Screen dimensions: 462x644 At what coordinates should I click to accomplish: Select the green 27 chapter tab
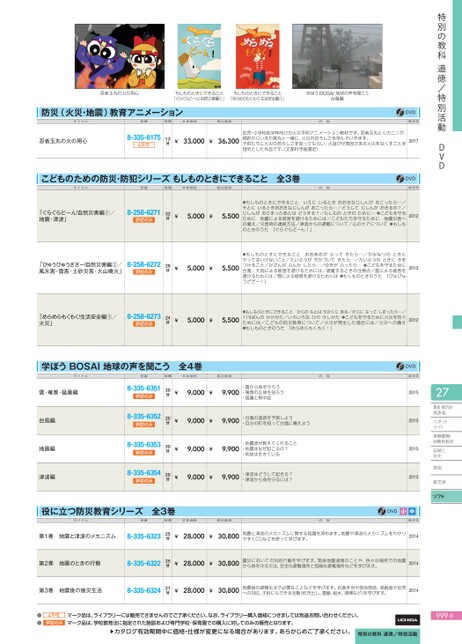point(446,392)
